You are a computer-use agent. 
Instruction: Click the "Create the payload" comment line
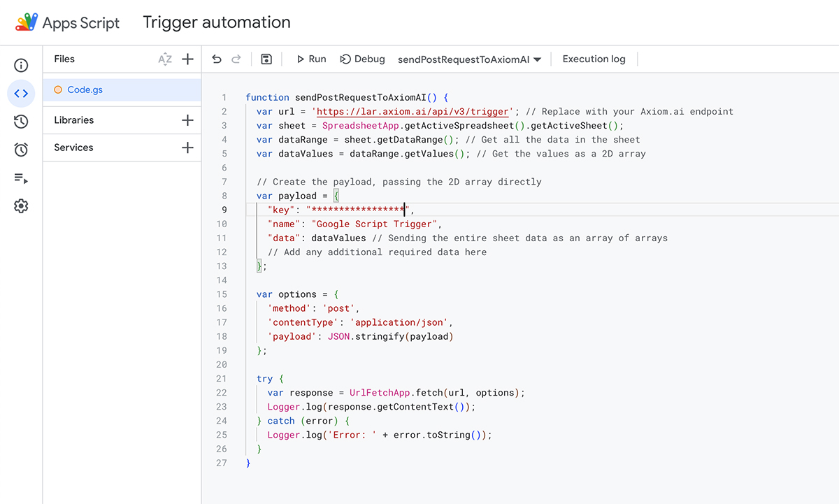pos(399,182)
